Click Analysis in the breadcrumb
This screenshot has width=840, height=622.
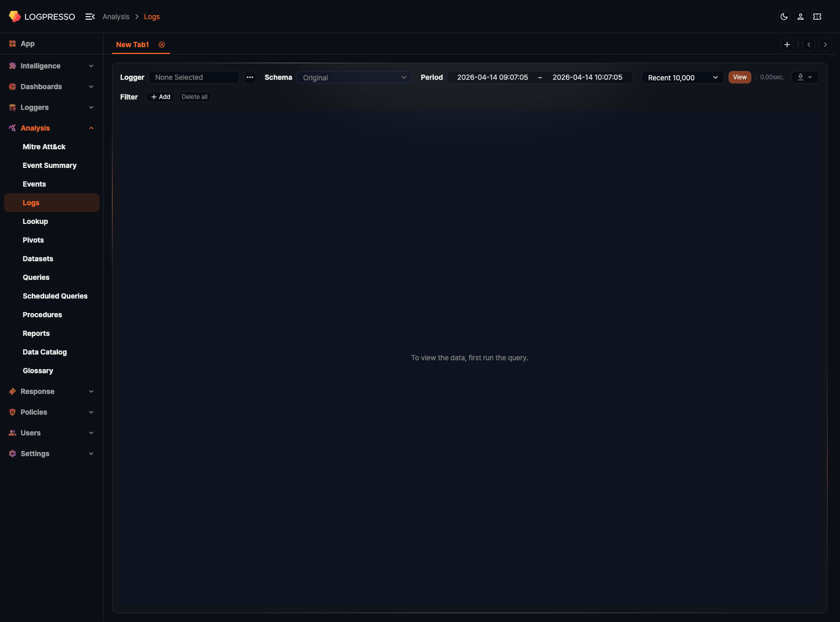pyautogui.click(x=116, y=17)
